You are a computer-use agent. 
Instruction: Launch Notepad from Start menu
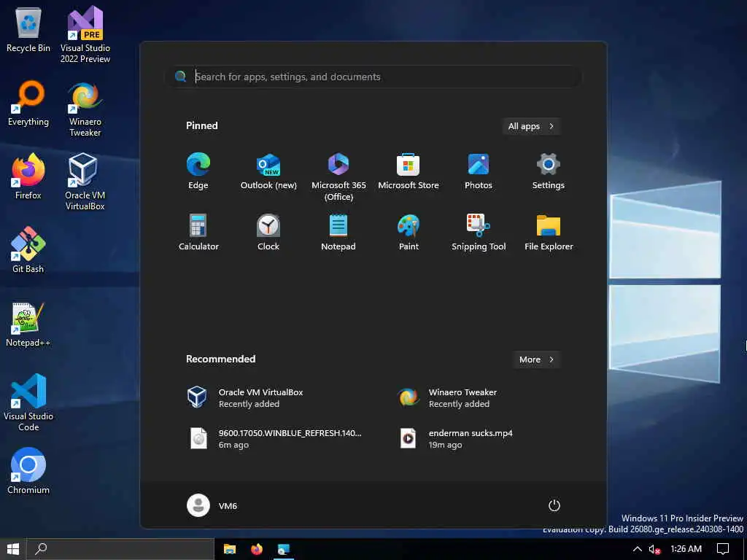pyautogui.click(x=338, y=233)
